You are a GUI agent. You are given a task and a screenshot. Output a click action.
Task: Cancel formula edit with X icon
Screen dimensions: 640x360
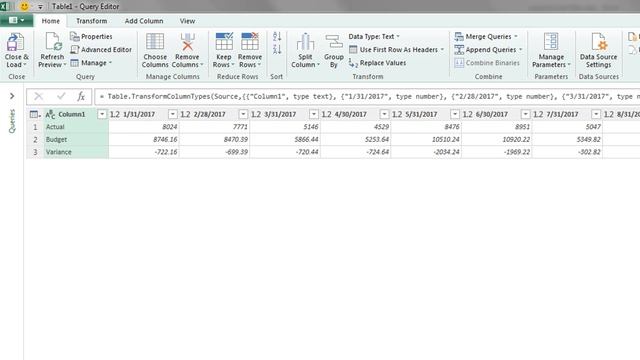(x=39, y=96)
